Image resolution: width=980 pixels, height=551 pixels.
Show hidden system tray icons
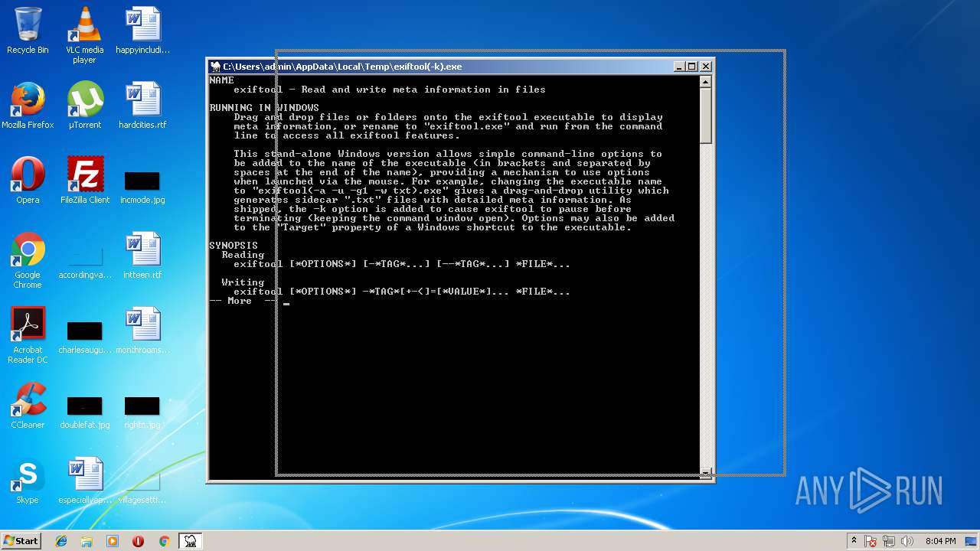click(854, 541)
